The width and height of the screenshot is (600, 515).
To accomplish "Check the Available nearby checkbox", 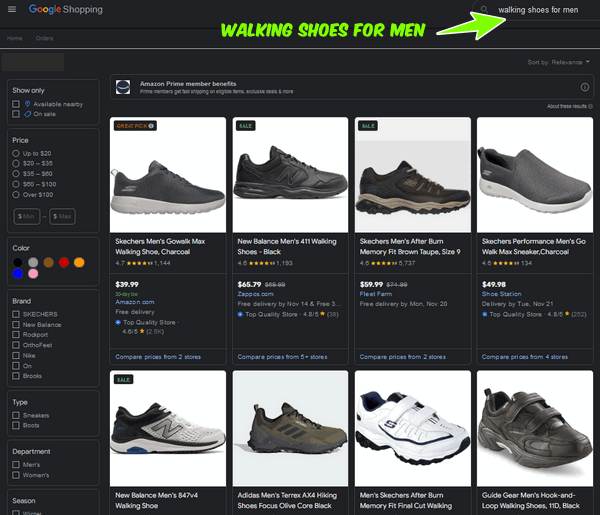I will pos(16,104).
